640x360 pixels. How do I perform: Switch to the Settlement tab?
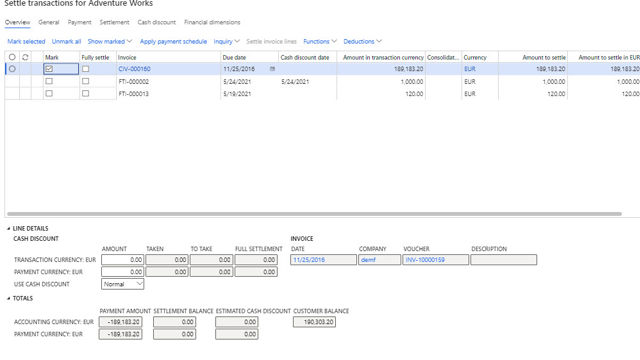point(114,22)
